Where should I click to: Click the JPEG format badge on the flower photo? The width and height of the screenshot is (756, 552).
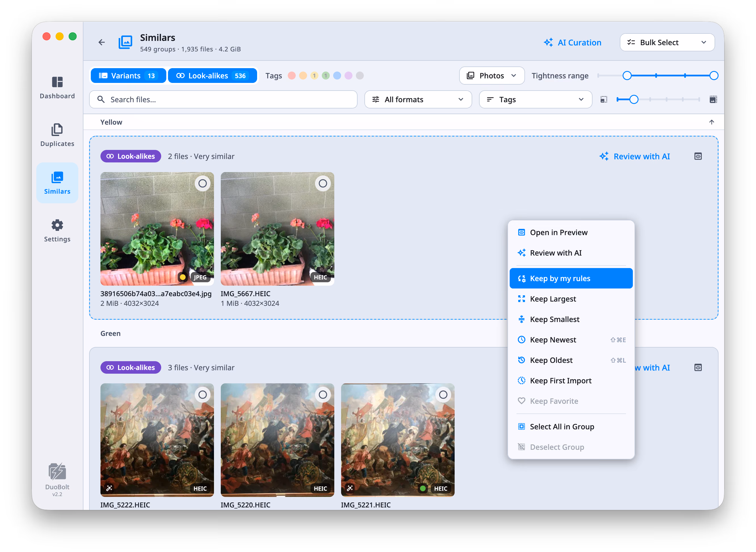click(200, 277)
